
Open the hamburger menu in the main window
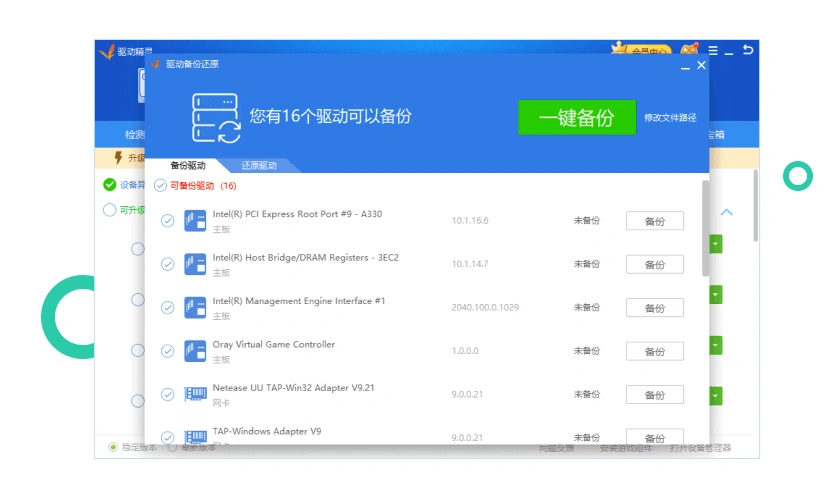click(x=713, y=50)
